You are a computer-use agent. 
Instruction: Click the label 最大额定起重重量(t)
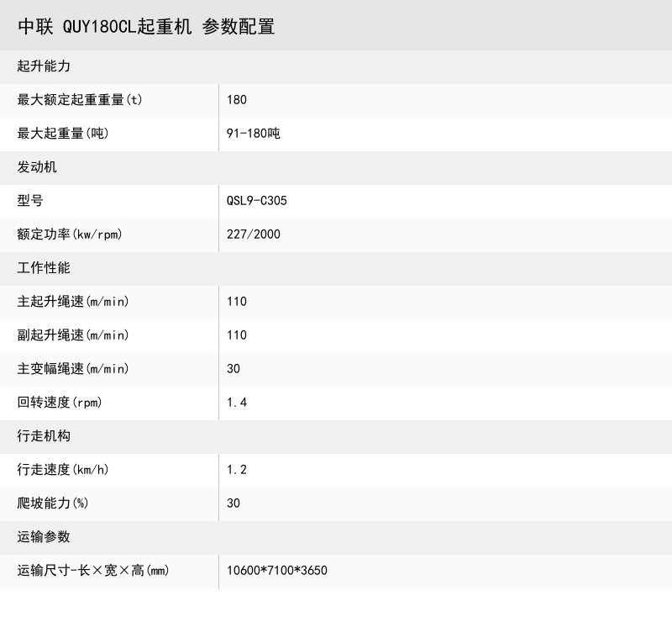pos(80,99)
